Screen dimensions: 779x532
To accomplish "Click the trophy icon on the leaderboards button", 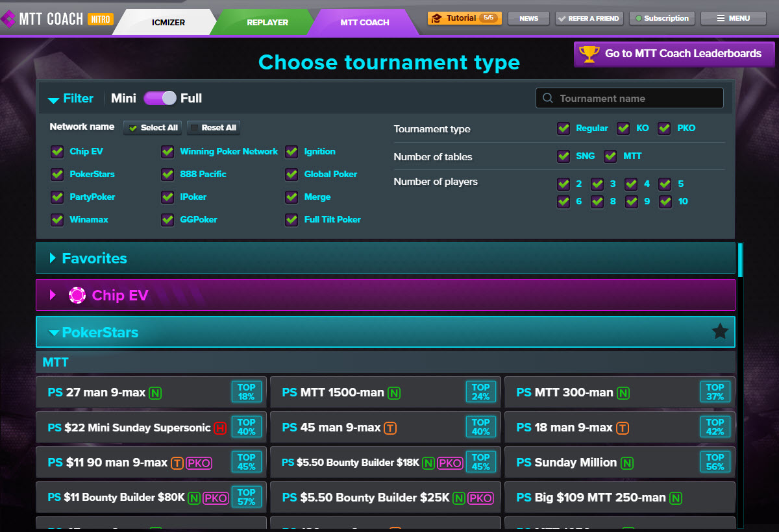I will (x=589, y=54).
